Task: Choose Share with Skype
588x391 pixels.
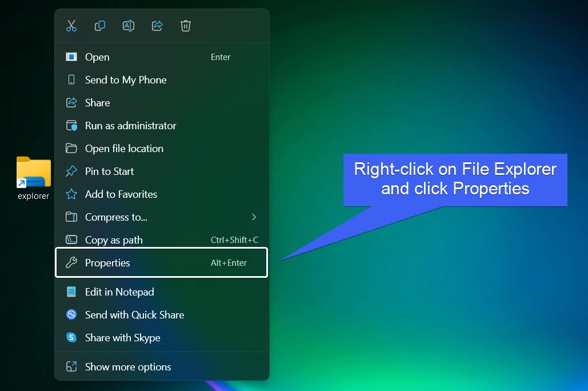Action: point(162,338)
